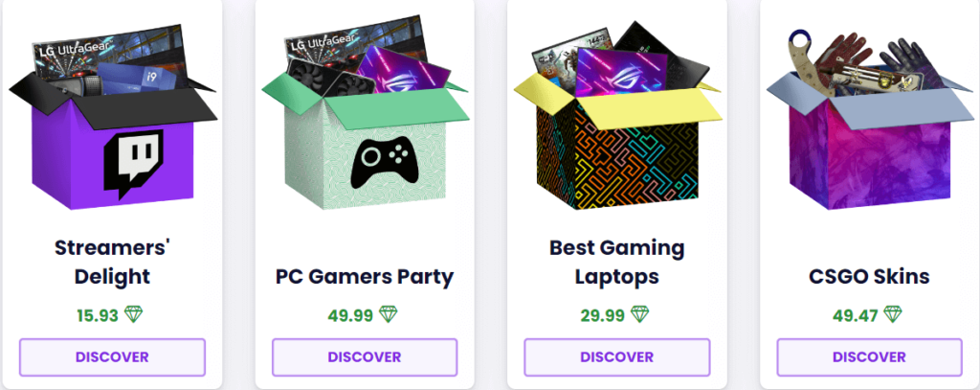The image size is (980, 390).
Task: Select the Discover button under Best Gaming Laptops
Action: [617, 357]
